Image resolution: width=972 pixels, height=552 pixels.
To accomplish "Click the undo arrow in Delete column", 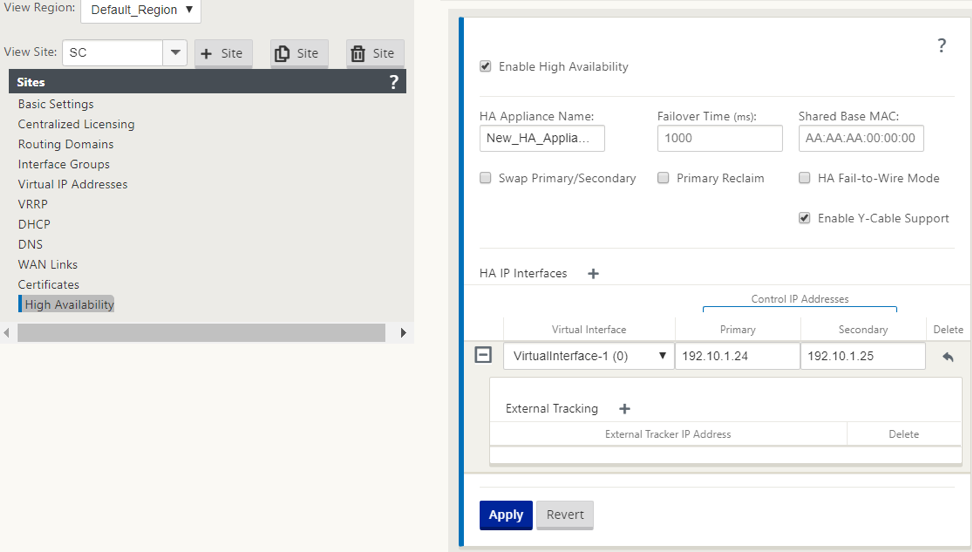I will 948,357.
